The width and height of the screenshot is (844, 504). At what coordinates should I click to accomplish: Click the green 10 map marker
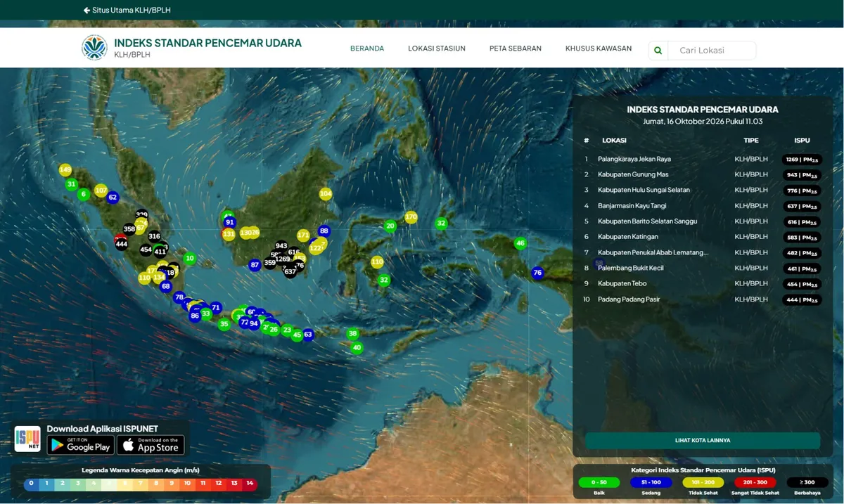pos(189,259)
